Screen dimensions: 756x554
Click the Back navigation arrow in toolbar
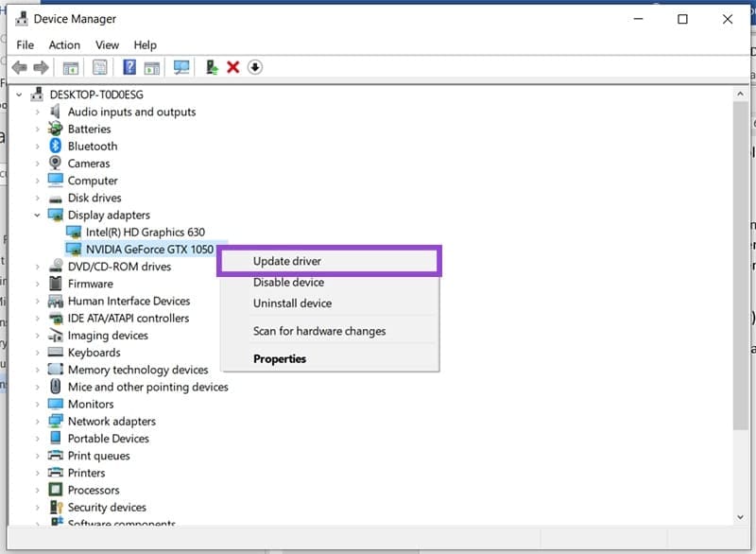coord(20,66)
